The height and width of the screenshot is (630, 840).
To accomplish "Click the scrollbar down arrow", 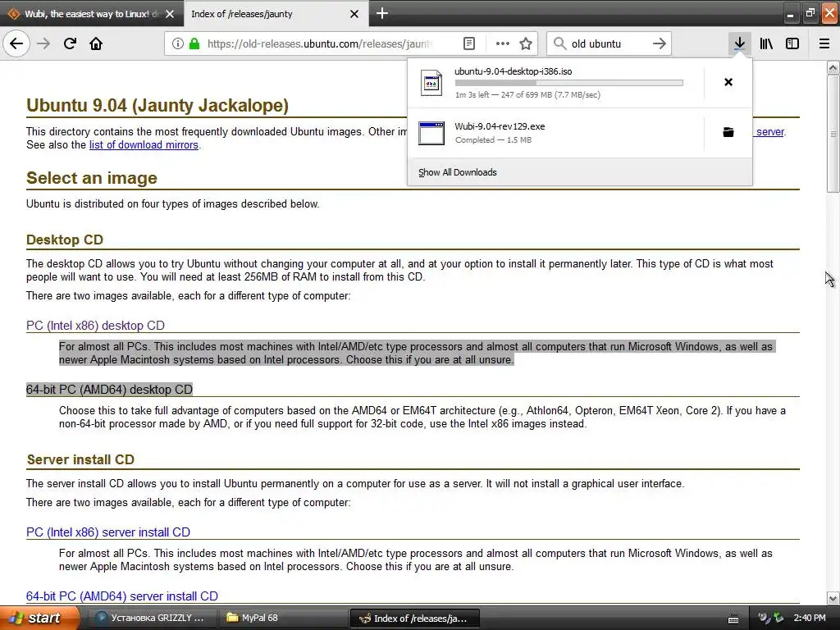I will (x=833, y=597).
